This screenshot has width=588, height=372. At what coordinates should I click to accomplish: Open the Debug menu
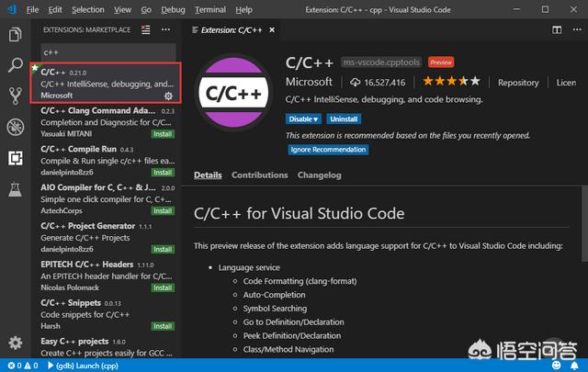click(173, 10)
